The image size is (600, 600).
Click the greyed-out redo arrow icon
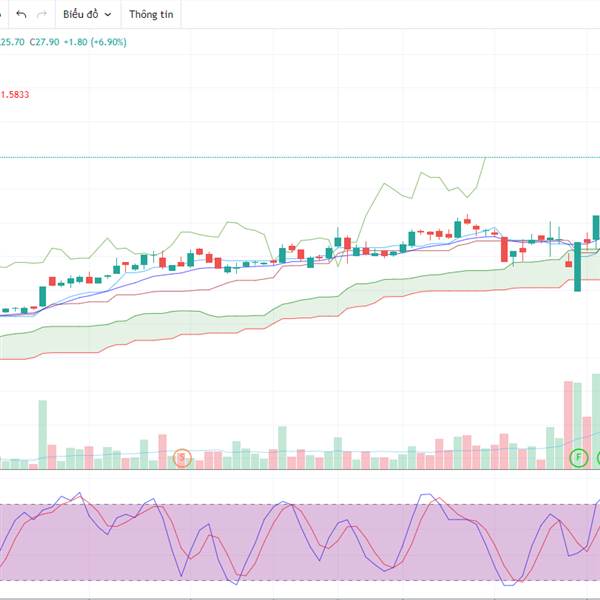point(41,15)
